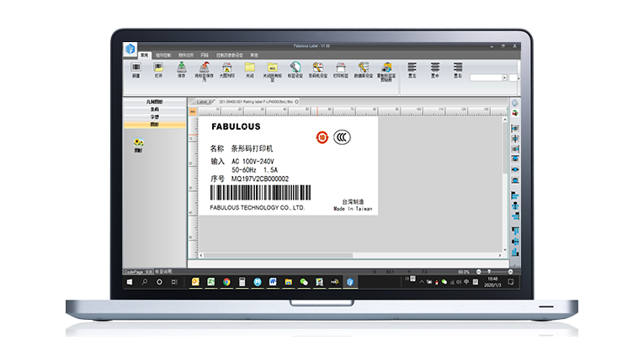Click the vertical scrollbar down arrow
Image resolution: width=644 pixels, height=362 pixels.
505,249
